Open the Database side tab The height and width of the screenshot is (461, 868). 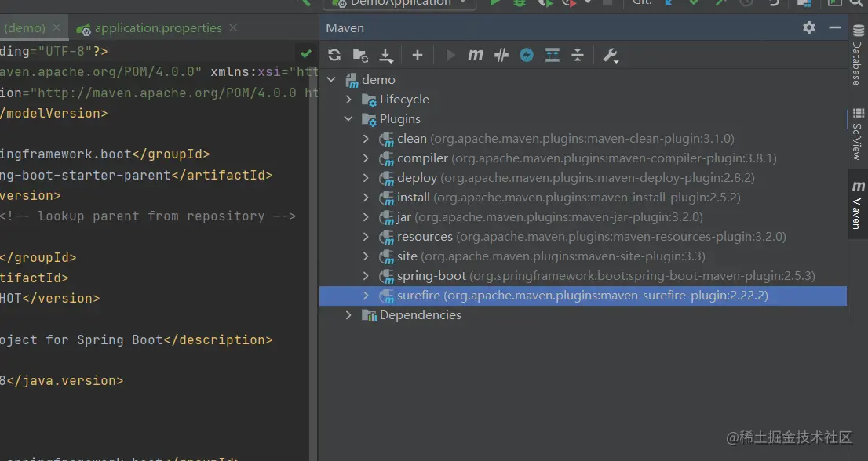click(x=857, y=56)
